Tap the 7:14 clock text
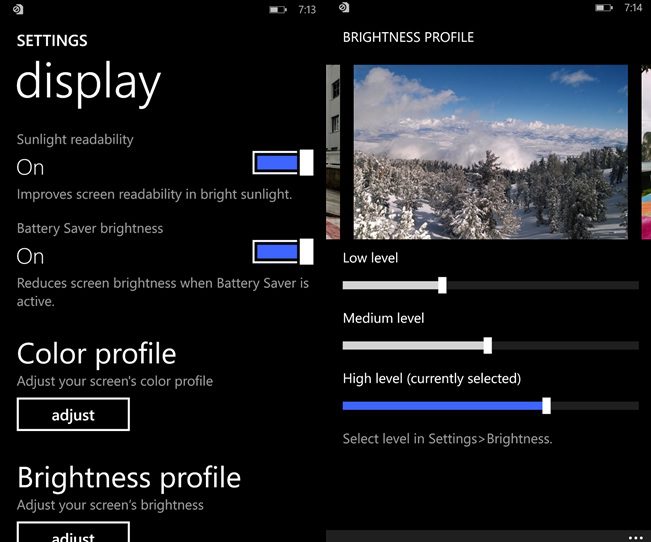The width and height of the screenshot is (651, 542). [x=633, y=7]
